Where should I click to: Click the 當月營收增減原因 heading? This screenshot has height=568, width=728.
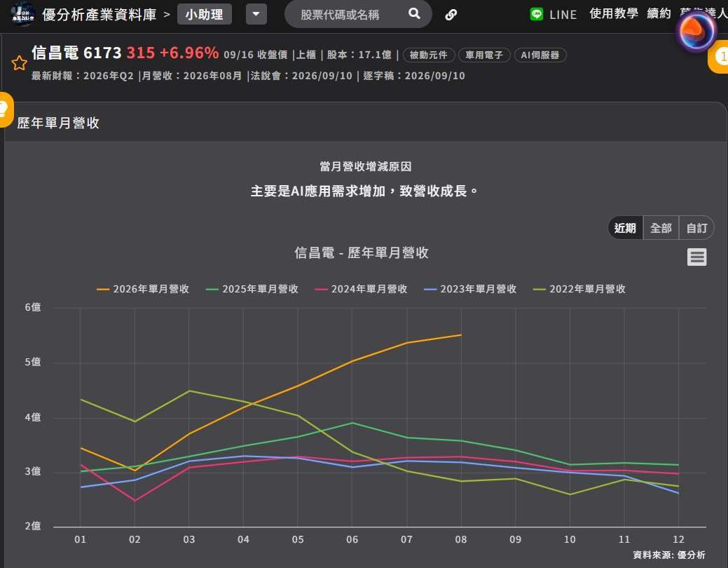click(x=365, y=166)
